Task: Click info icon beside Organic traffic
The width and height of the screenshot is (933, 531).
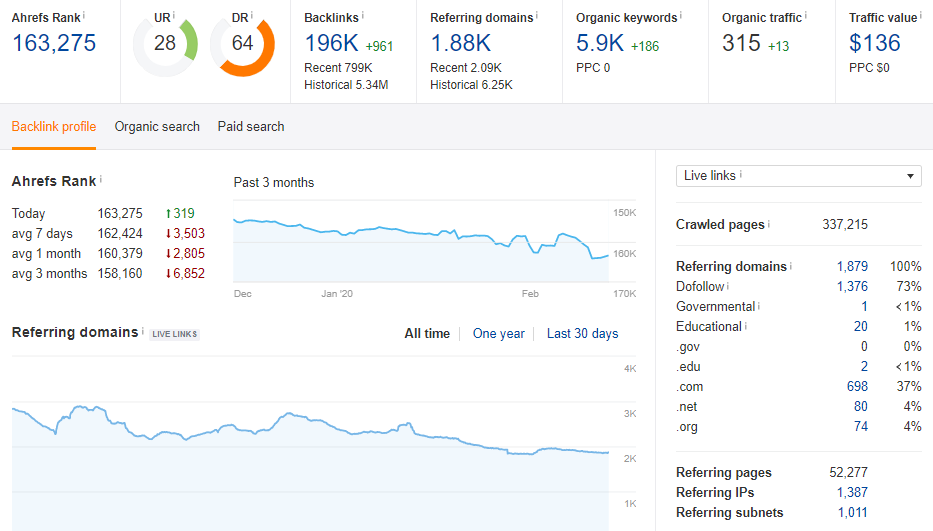Action: point(806,15)
